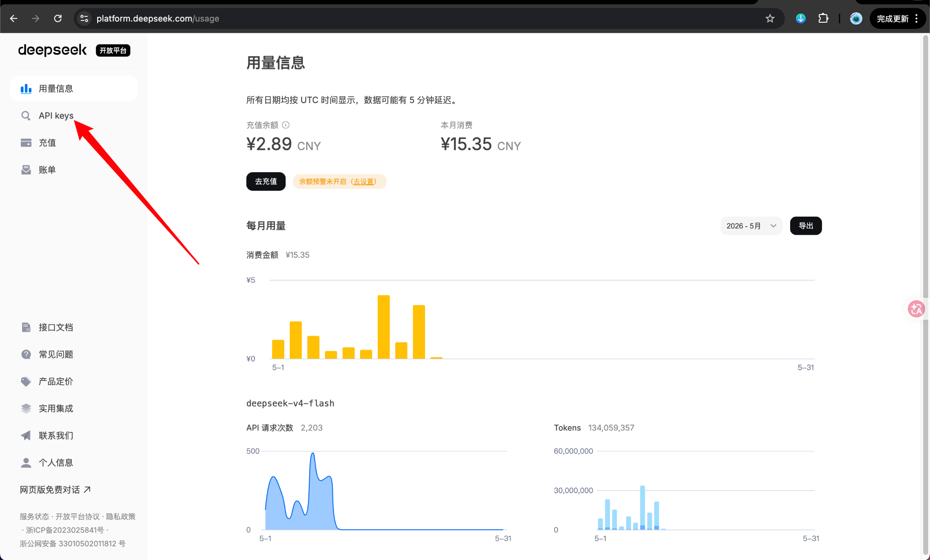Click the API keys magnifier icon
Screen dimensions: 930x560
tap(26, 116)
